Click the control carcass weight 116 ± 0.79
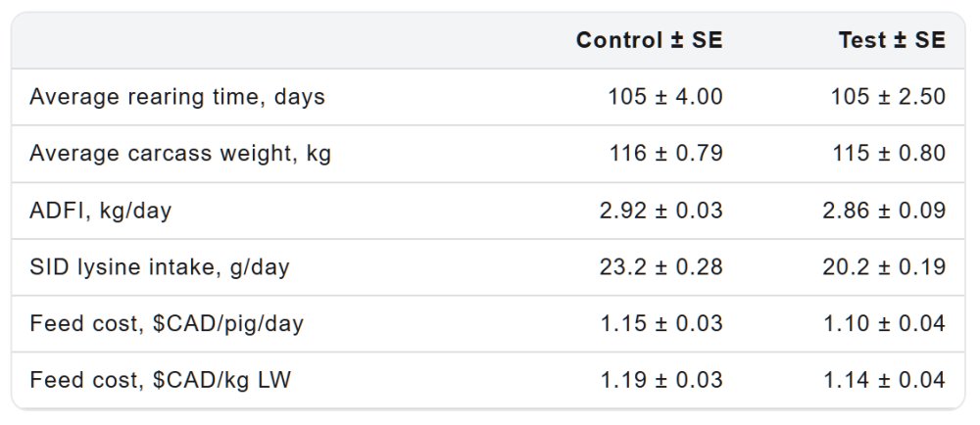Screen dimensions: 980x425 664,154
